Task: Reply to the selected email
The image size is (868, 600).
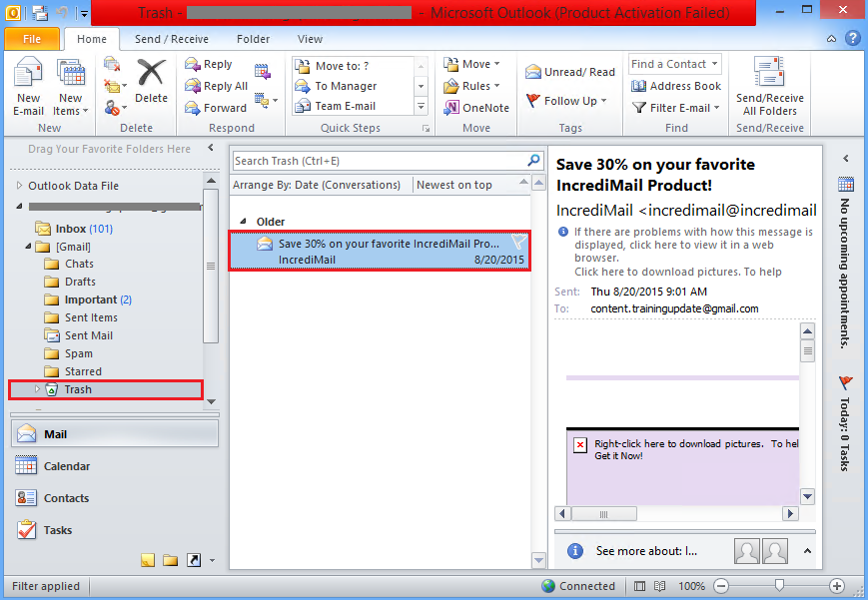Action: point(209,64)
